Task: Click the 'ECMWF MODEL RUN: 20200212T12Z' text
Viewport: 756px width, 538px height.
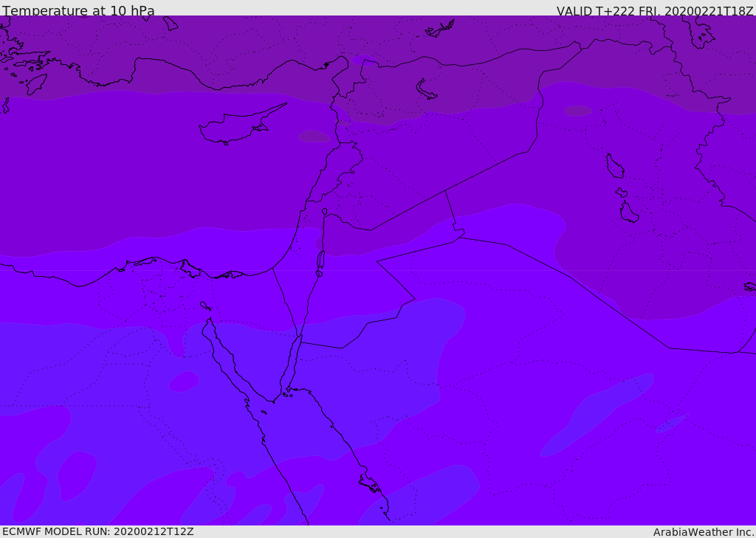Action: coord(98,531)
